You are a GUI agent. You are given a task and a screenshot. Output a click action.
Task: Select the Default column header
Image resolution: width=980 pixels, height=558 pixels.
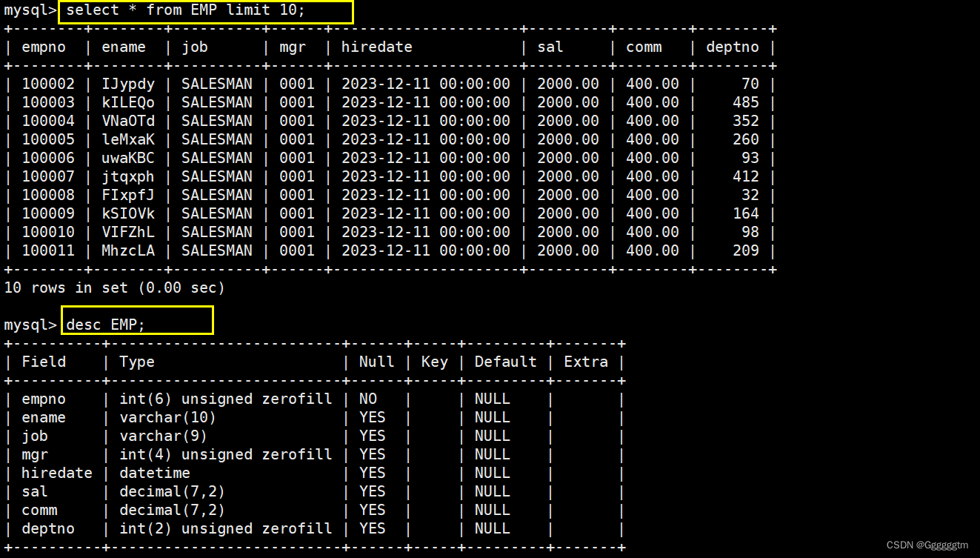point(506,362)
